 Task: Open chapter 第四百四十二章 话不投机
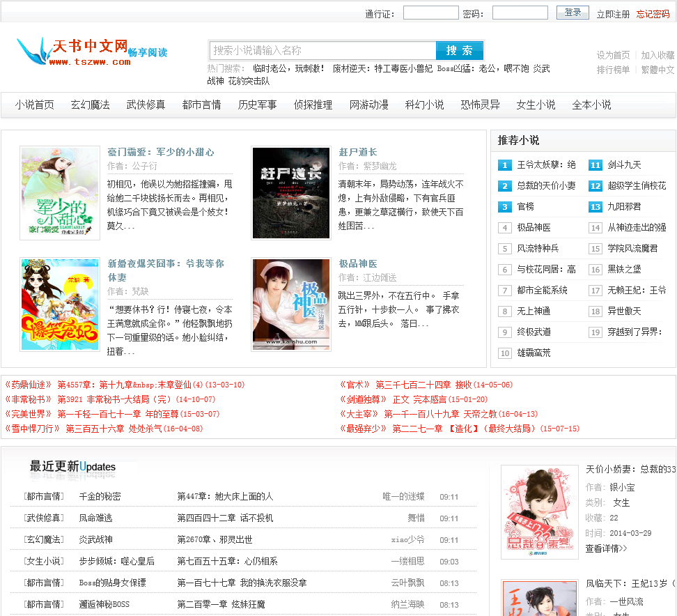[225, 518]
